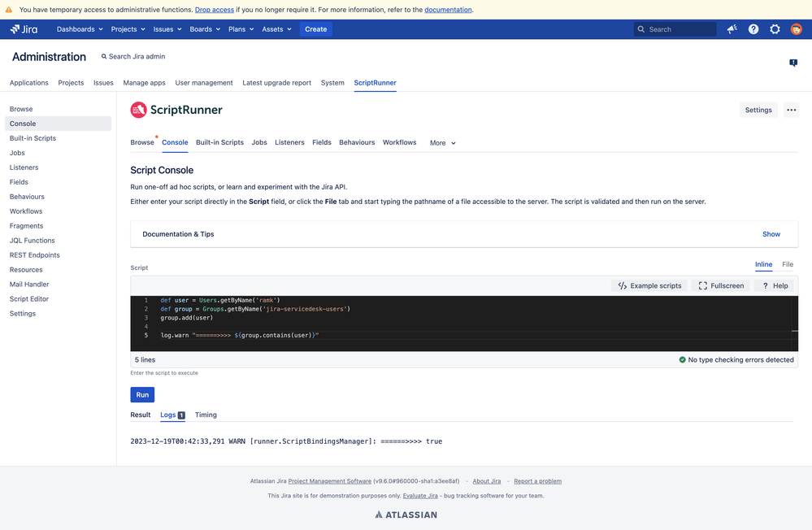Open About Jira link in footer
The height and width of the screenshot is (530, 812).
tap(486, 481)
